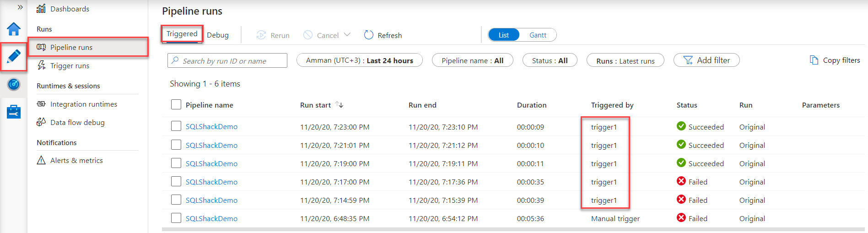This screenshot has height=233, width=868.
Task: Open the Status: All filter
Action: click(x=550, y=60)
